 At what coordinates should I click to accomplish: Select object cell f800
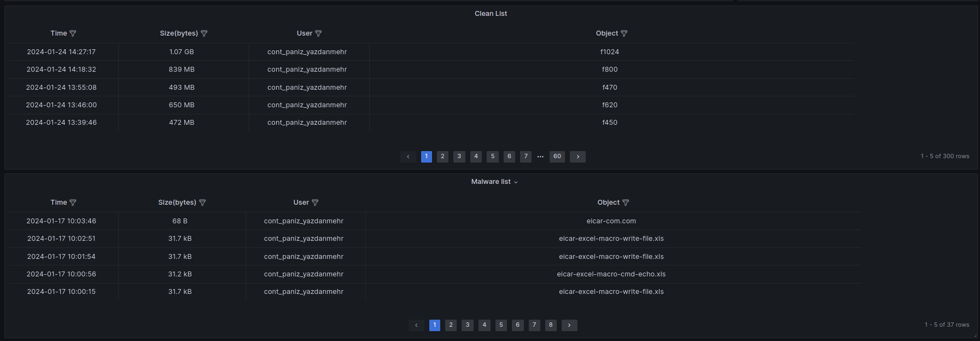click(x=610, y=70)
